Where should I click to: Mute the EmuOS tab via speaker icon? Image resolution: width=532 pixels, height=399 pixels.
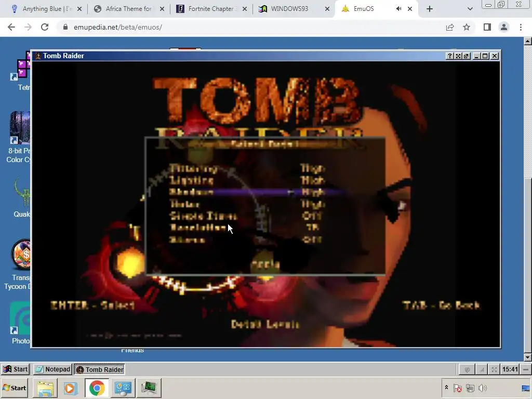[398, 9]
